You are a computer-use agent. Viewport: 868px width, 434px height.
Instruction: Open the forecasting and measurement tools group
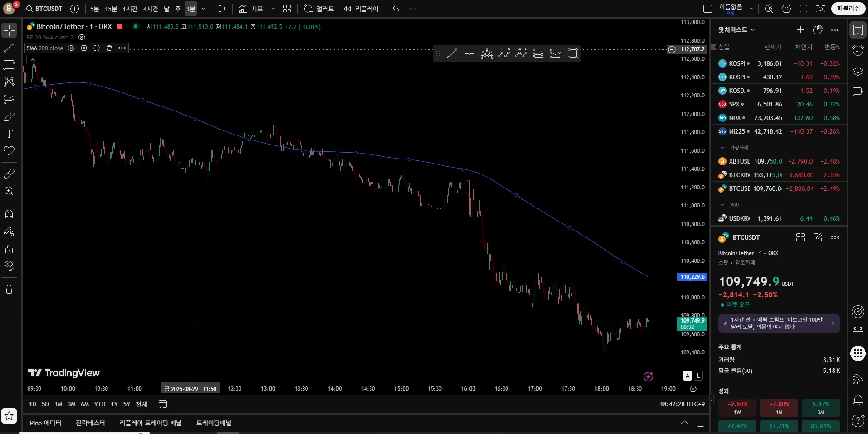point(9,99)
